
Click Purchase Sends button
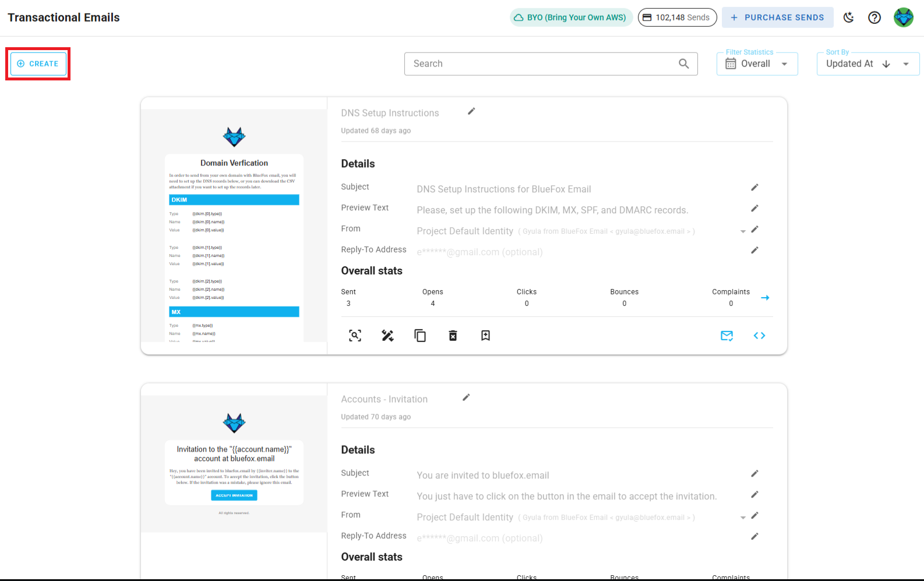click(x=777, y=17)
